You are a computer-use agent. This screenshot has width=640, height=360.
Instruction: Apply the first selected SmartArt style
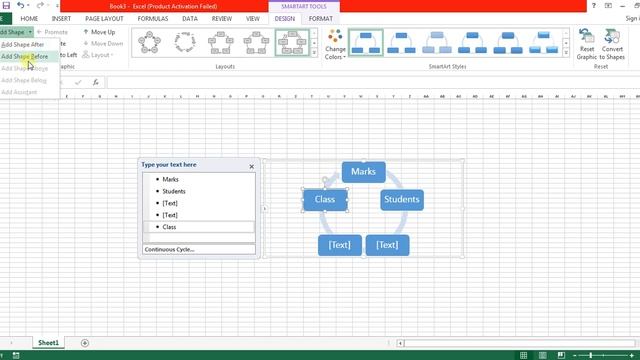click(x=366, y=42)
